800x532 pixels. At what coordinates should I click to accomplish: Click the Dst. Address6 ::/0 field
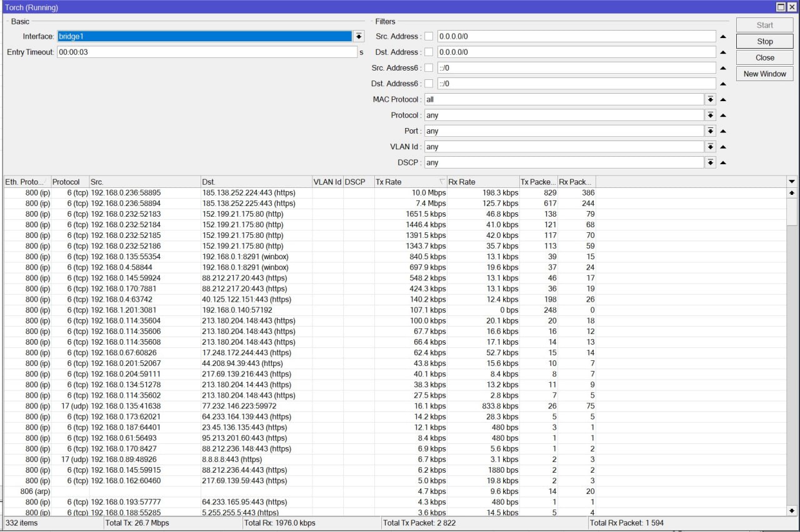tap(576, 83)
